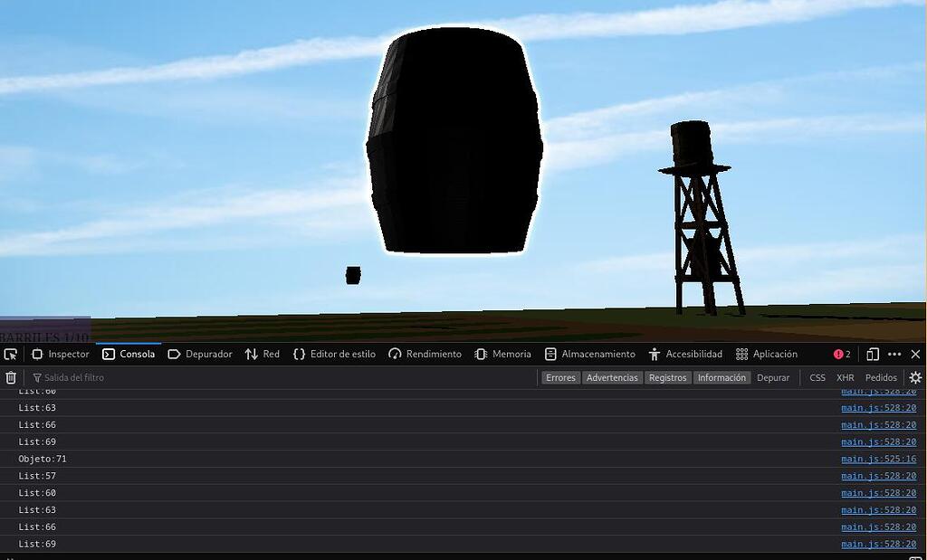Click the Memoria chip icon
This screenshot has width=927, height=560.
click(481, 354)
